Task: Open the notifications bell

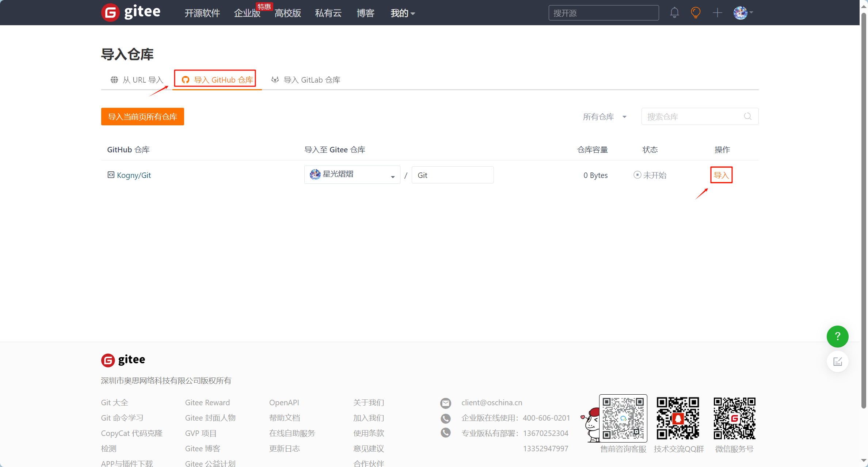Action: point(674,13)
